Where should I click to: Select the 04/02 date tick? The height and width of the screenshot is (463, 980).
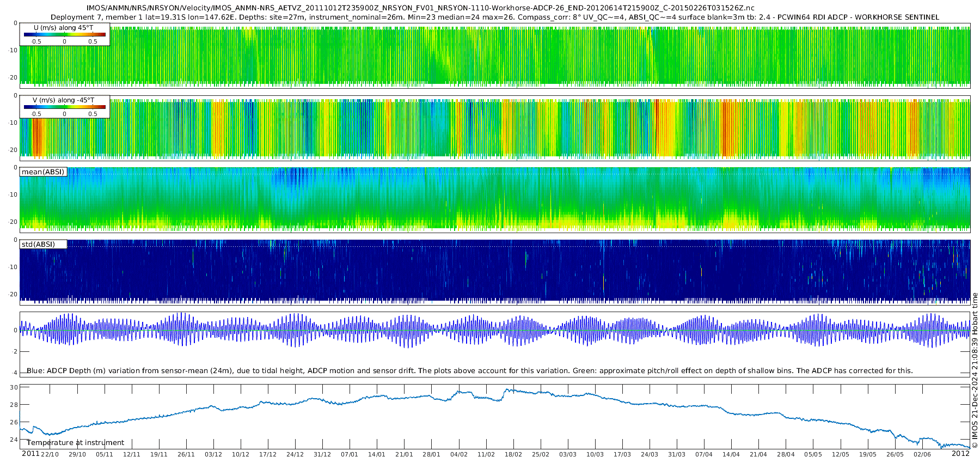458,454
